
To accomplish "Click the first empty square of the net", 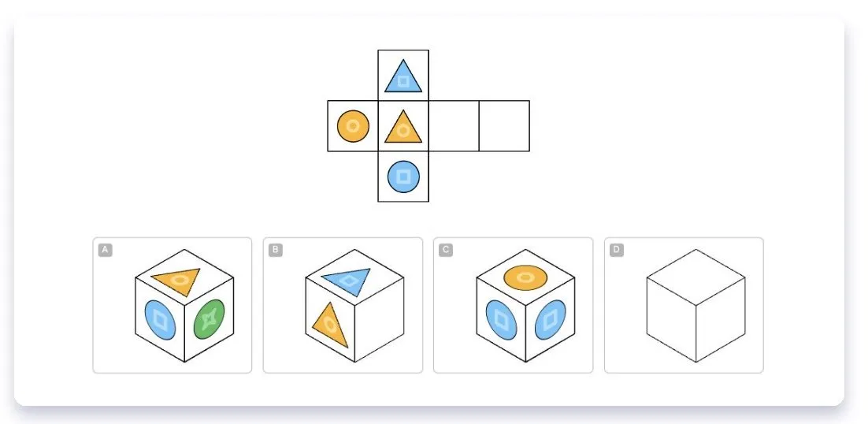I will tap(454, 125).
